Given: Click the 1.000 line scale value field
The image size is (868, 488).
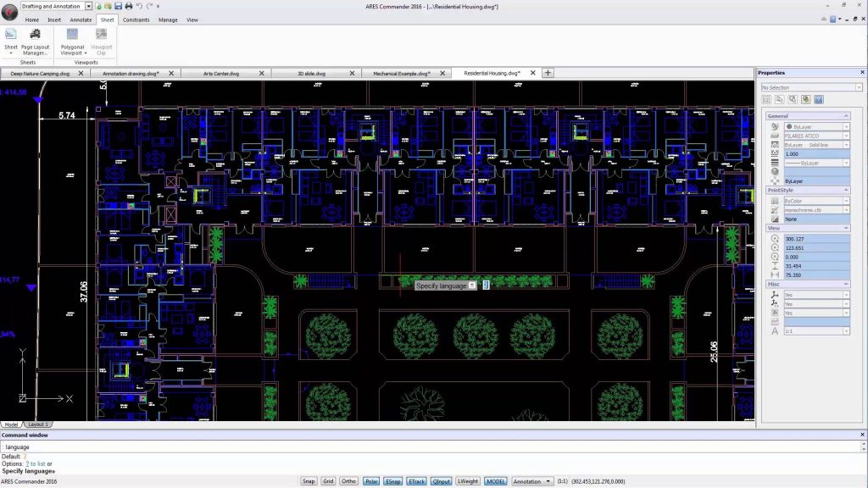Looking at the screenshot, I should pos(816,154).
